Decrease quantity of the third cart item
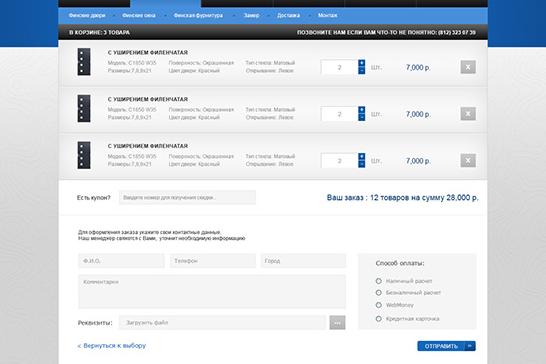Screen dimensions: 546x364 (361, 164)
